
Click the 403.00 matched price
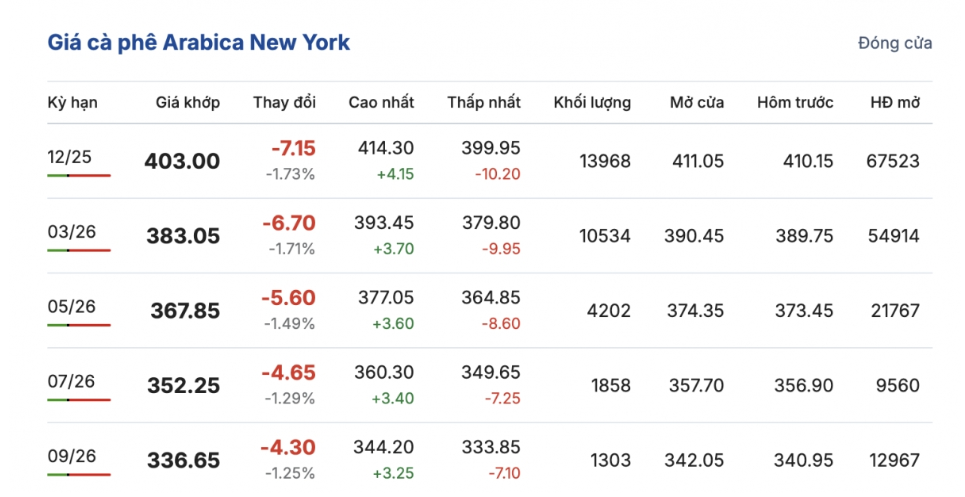pyautogui.click(x=182, y=161)
